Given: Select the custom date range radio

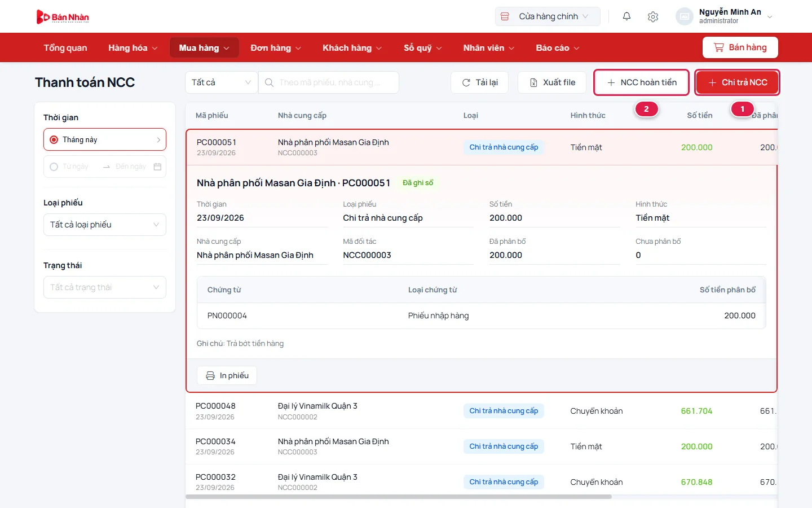Looking at the screenshot, I should [x=54, y=167].
